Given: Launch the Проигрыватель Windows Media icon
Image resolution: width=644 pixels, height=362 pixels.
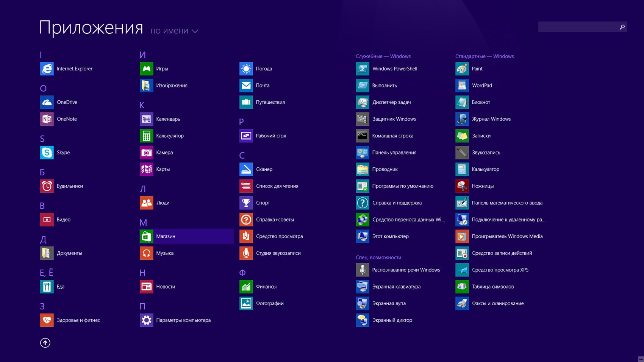Looking at the screenshot, I should pos(462,236).
